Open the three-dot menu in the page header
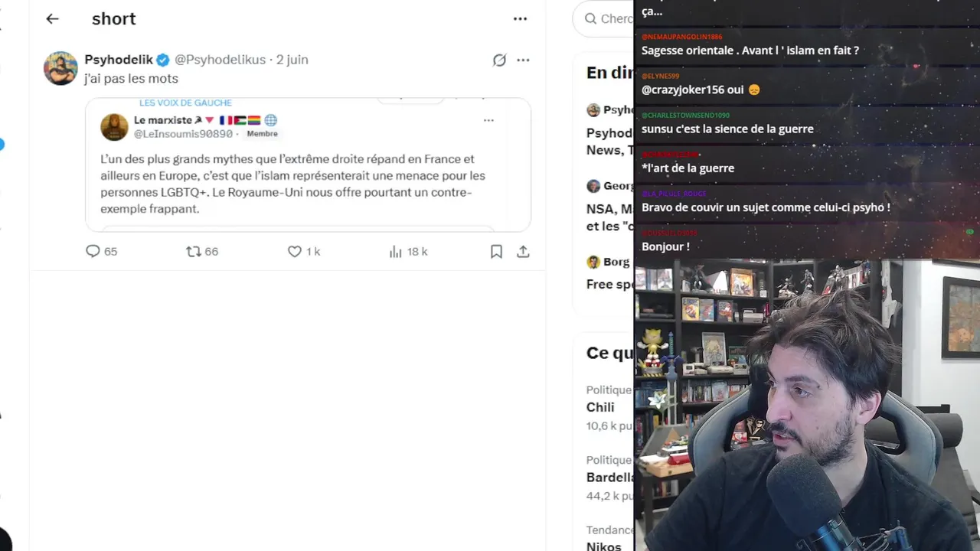 (x=520, y=19)
